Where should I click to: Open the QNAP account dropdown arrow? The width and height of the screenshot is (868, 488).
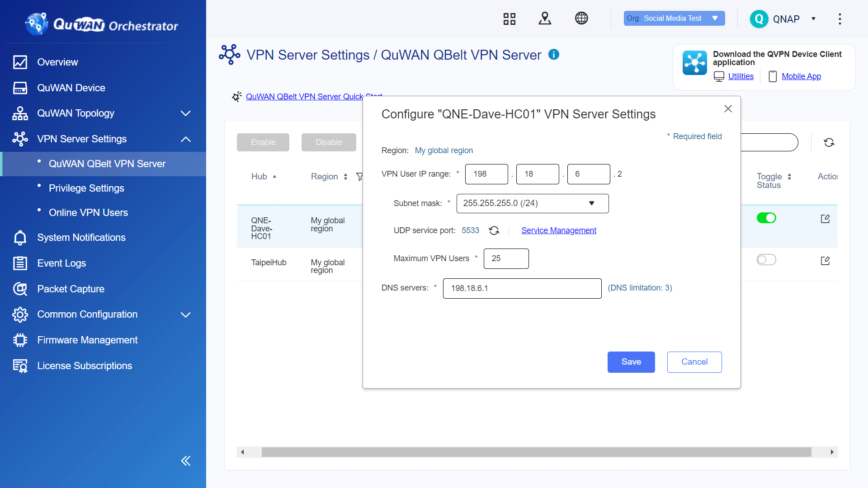coord(813,19)
